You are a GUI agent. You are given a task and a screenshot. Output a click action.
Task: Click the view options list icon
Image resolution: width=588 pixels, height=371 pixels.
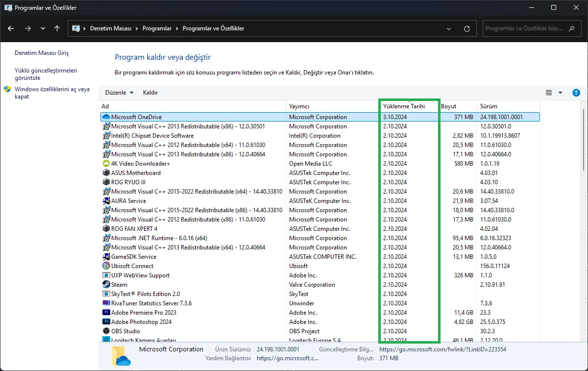[x=549, y=93]
